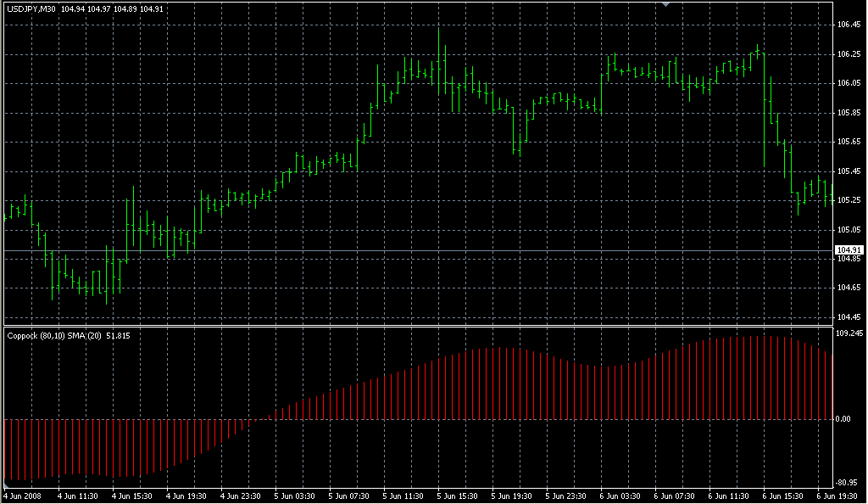Click the 105.25 price axis label
Screen dimensions: 868x504
(849, 200)
